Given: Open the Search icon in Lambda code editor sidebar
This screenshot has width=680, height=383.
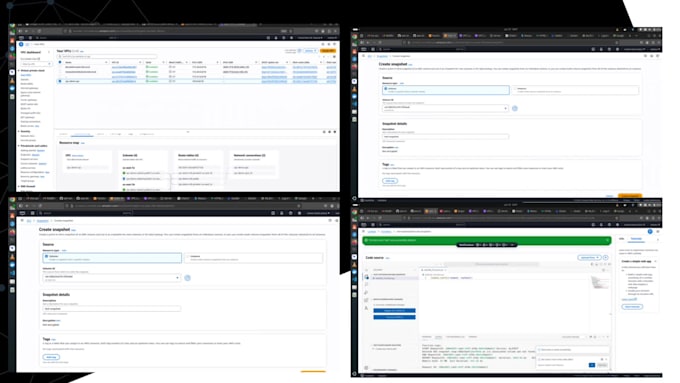Looking at the screenshot, I should [366, 285].
